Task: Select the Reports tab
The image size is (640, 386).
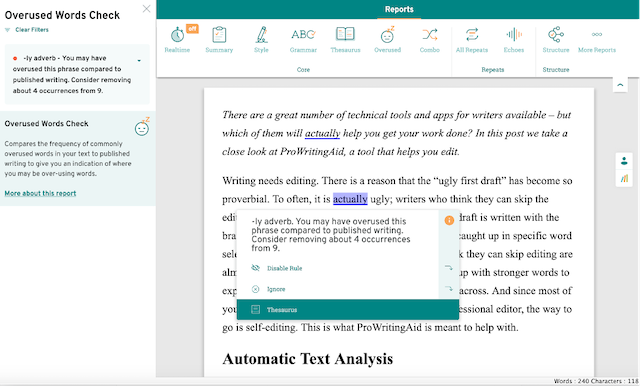Action: click(399, 9)
